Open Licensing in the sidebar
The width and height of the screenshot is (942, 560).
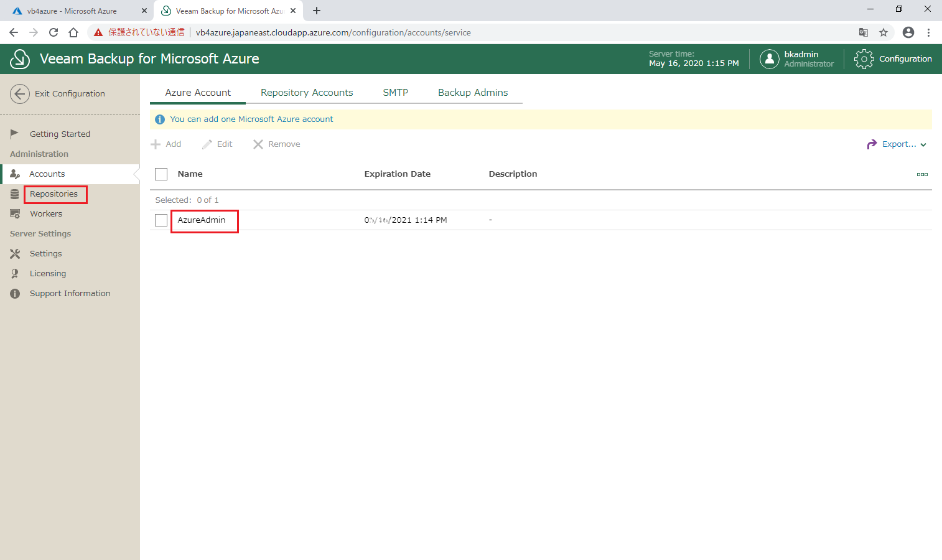coord(48,274)
